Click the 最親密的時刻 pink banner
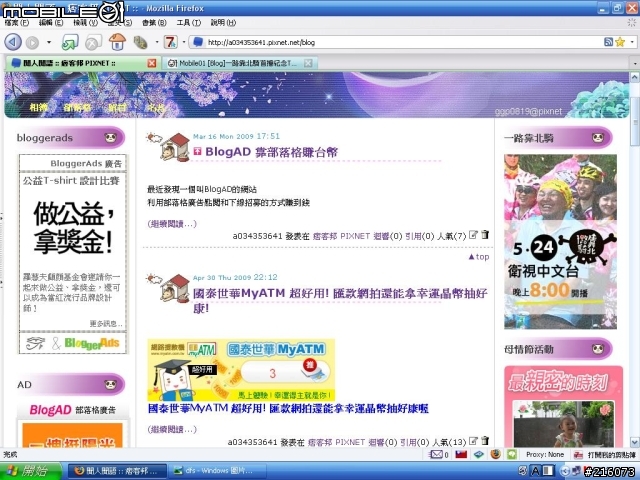This screenshot has width=640, height=480. tap(564, 407)
